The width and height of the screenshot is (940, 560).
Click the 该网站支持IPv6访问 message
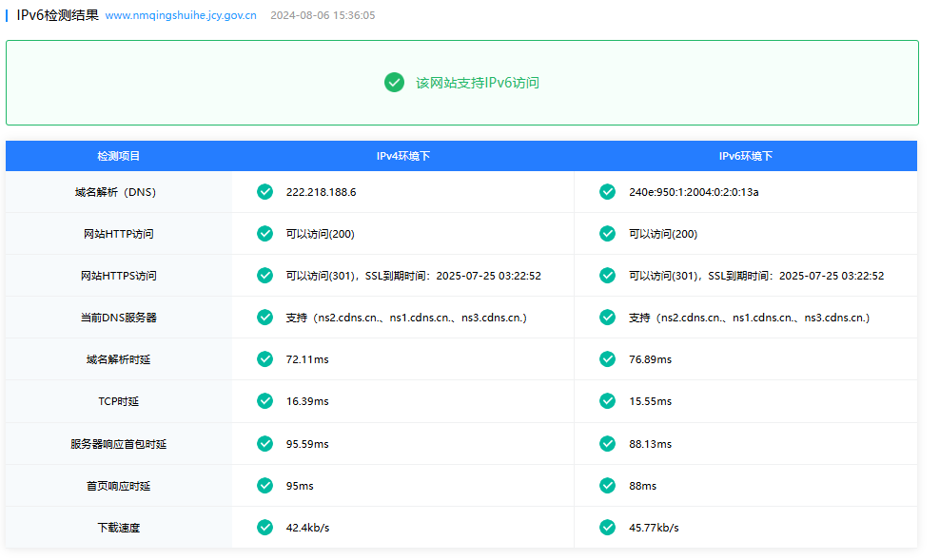point(478,83)
